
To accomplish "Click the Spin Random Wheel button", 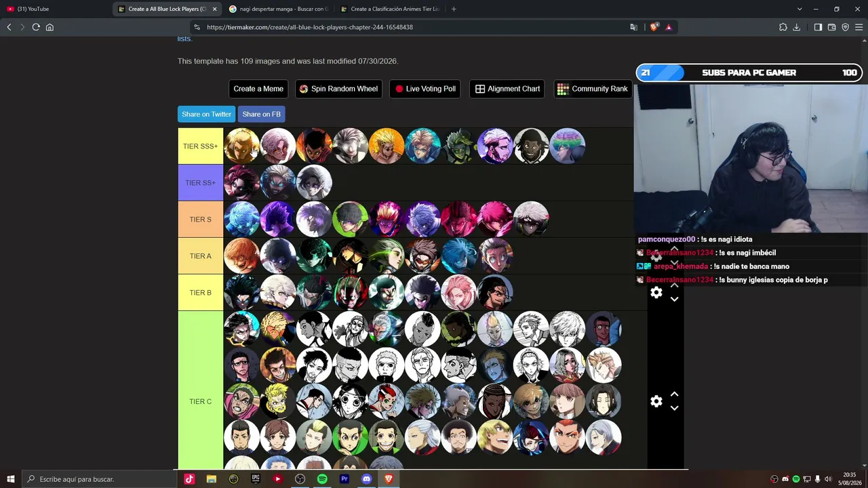I will 338,89.
